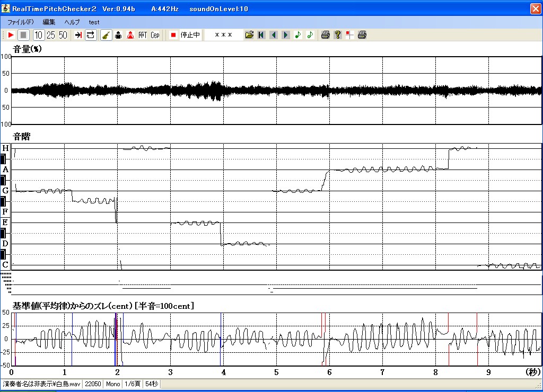The image size is (543, 392).
Task: Click the application icon in title bar
Action: [x=5, y=8]
